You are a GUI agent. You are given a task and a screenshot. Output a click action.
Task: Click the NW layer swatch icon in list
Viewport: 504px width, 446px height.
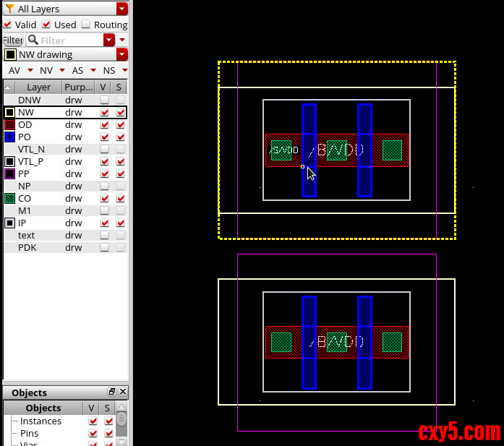pyautogui.click(x=9, y=112)
